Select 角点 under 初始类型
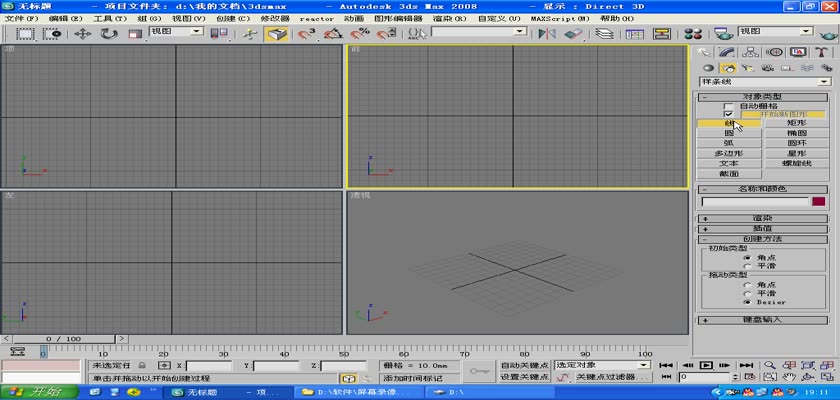 (x=747, y=258)
